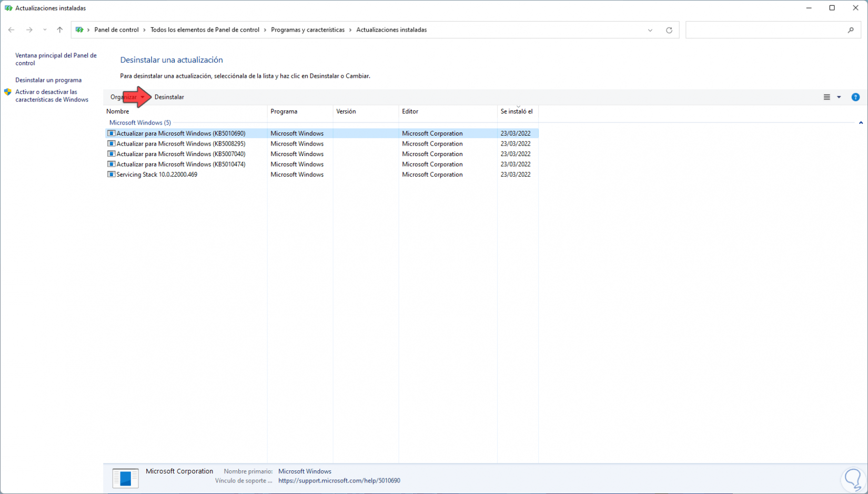Click the large update thumbnail in details pane
This screenshot has width=868, height=494.
pyautogui.click(x=125, y=478)
